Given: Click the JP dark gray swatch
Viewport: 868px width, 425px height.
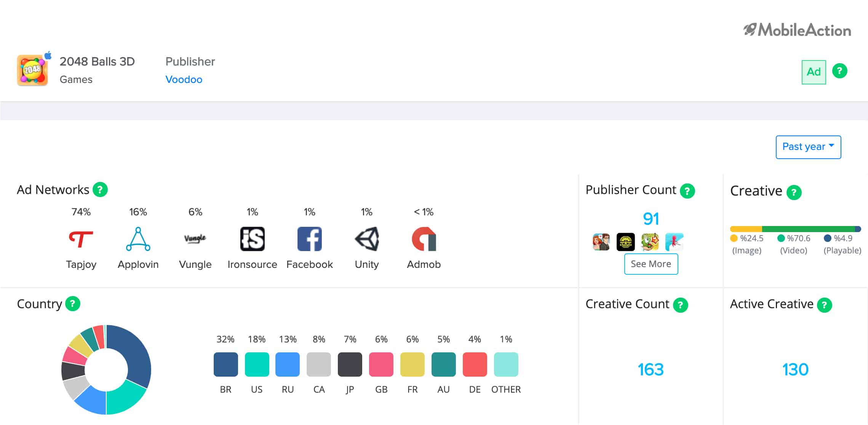Looking at the screenshot, I should (350, 365).
